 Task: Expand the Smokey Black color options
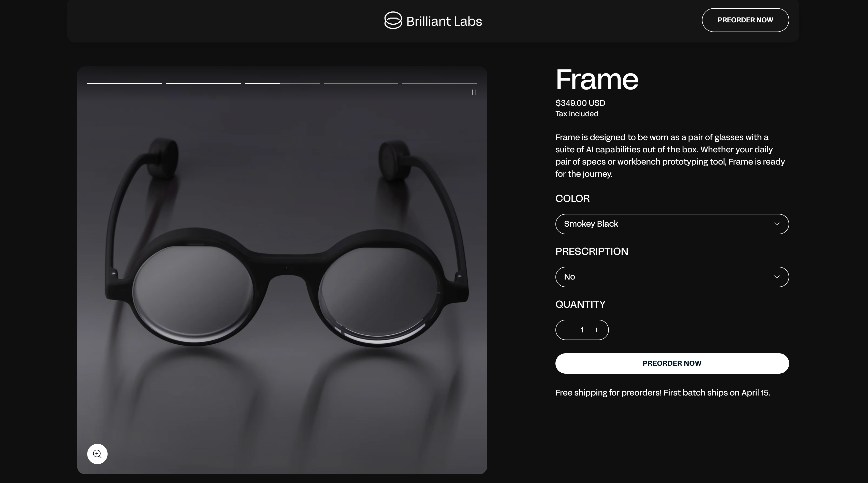point(672,224)
